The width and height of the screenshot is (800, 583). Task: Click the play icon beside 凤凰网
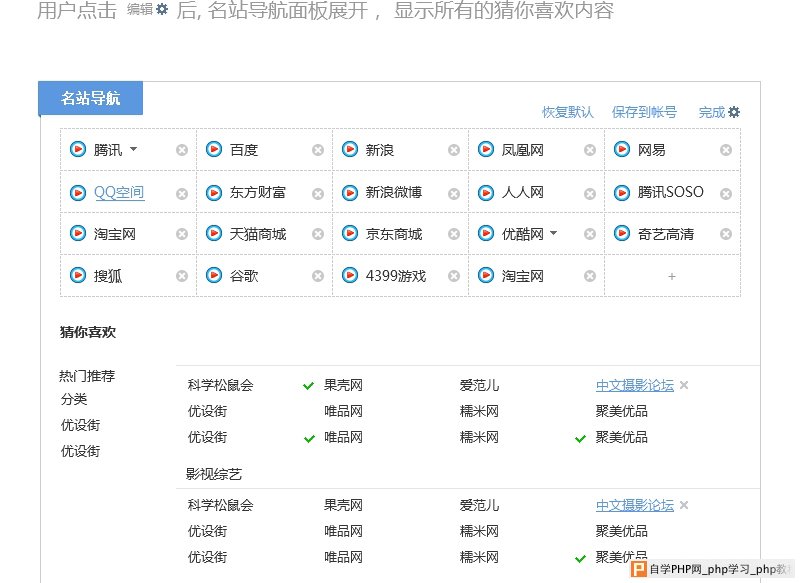[x=486, y=149]
